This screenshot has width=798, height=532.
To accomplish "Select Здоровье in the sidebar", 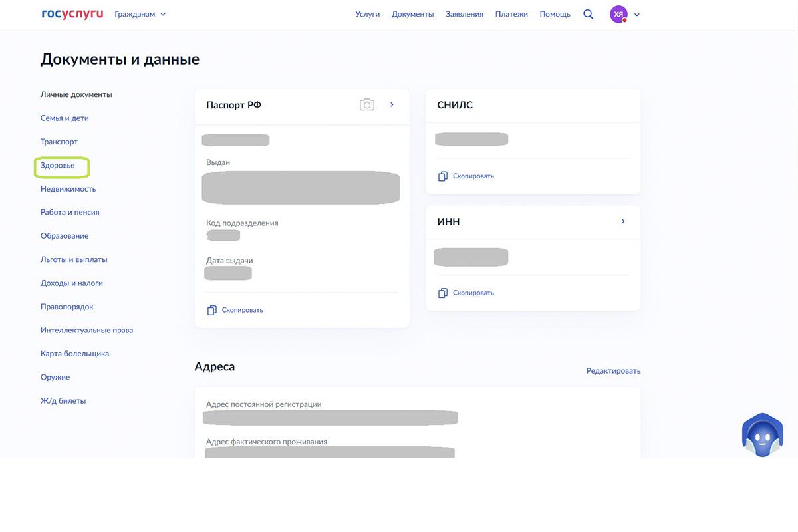I will [x=58, y=165].
